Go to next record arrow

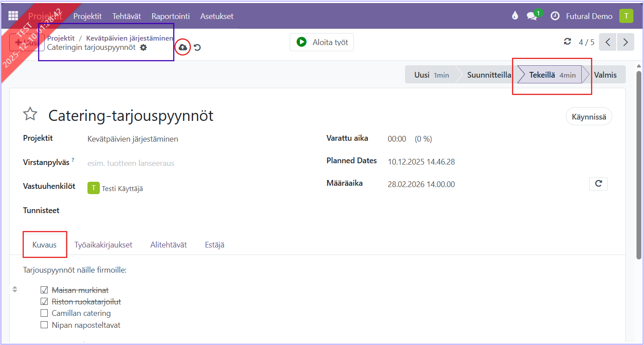(625, 42)
